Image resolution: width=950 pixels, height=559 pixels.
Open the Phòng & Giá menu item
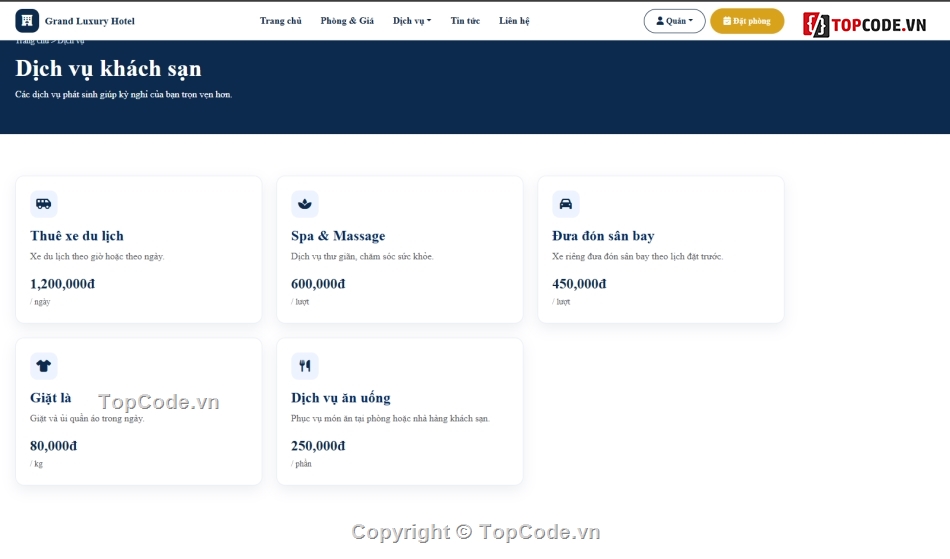pyautogui.click(x=347, y=21)
